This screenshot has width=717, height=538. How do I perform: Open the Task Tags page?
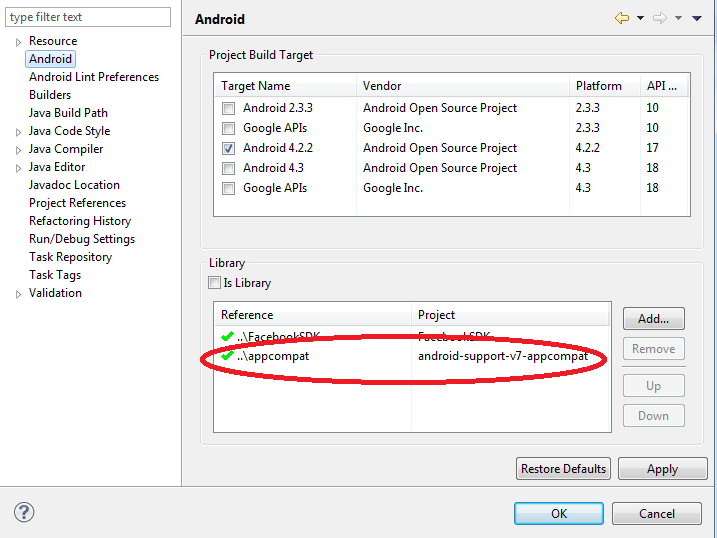click(x=55, y=275)
